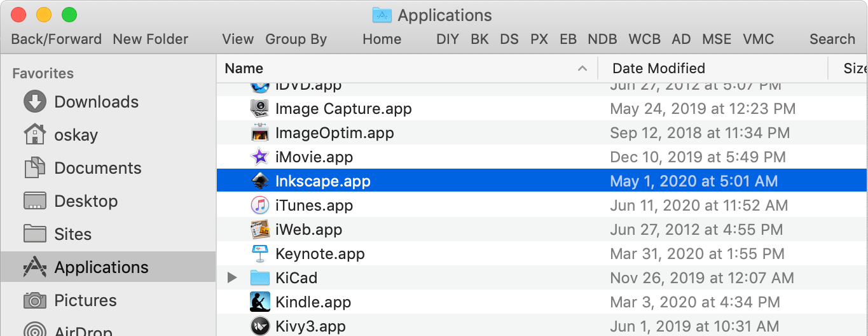Click the Kivy3 app icon
The image size is (868, 336).
[260, 326]
